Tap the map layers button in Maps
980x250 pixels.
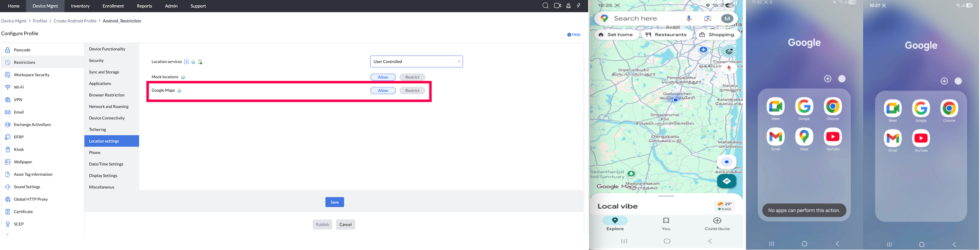point(729,51)
